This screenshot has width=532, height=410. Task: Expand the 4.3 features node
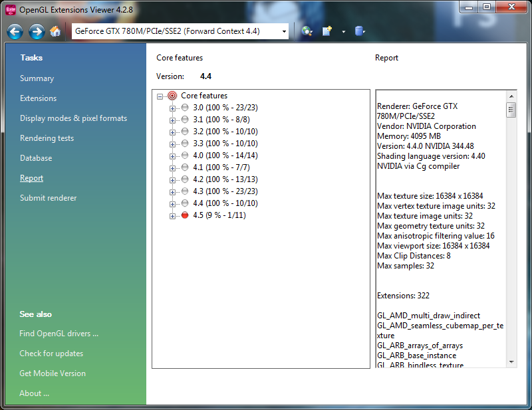[172, 192]
